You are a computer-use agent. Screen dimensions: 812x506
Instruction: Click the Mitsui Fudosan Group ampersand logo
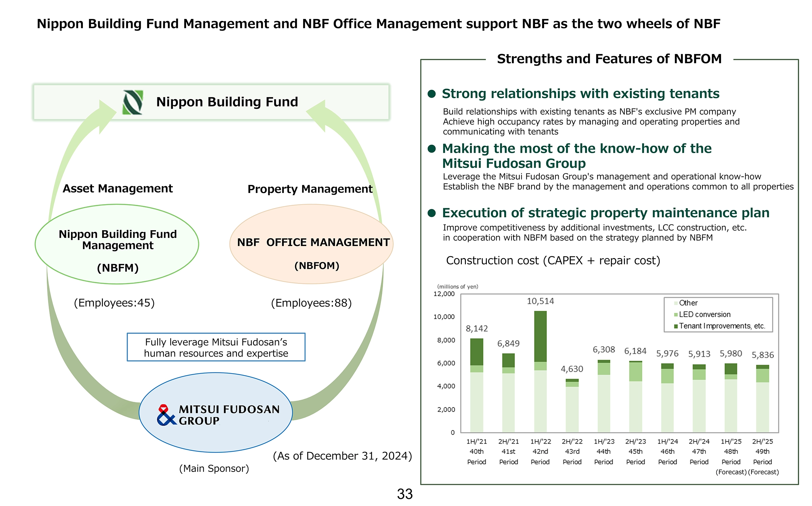166,415
